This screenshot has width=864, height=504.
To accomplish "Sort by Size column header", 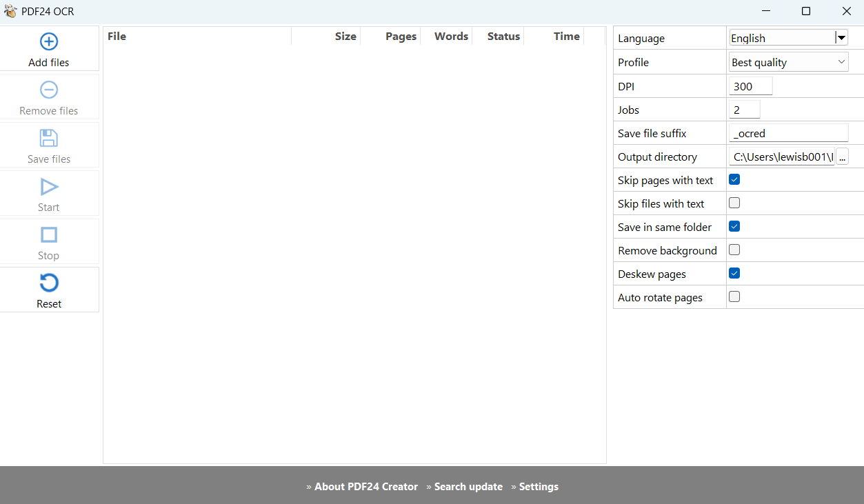I will 326,37.
